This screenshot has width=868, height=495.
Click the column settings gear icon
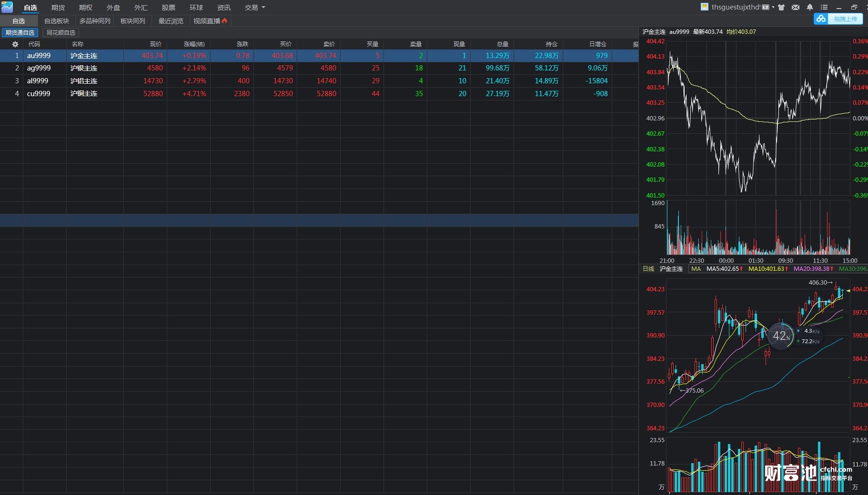click(15, 44)
